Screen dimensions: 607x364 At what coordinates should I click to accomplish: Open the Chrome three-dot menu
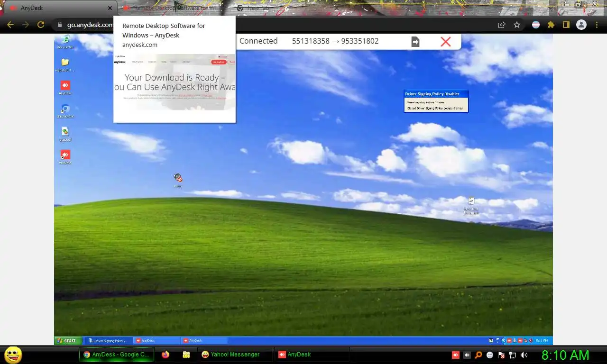[597, 25]
